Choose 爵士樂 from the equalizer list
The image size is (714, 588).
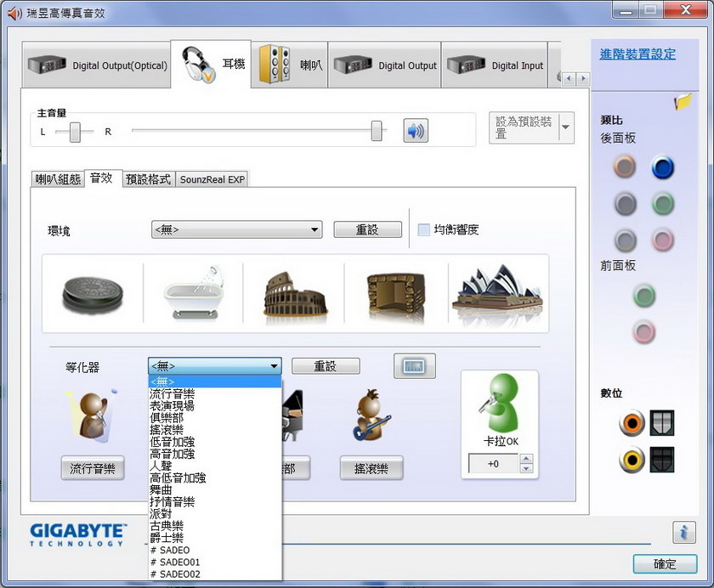214,538
